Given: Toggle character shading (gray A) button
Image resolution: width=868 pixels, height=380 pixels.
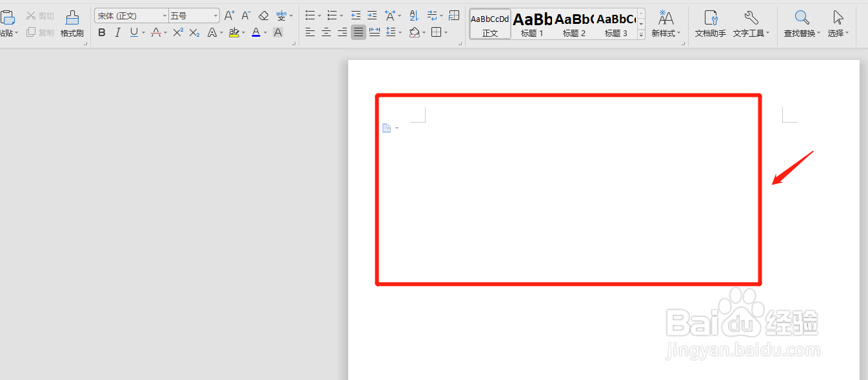Looking at the screenshot, I should click(278, 32).
